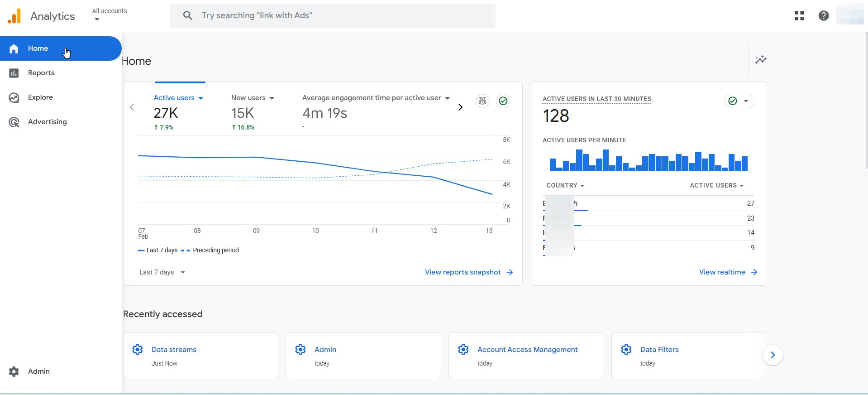
Task: Open the Last 7 days date range dropdown
Action: tap(162, 272)
